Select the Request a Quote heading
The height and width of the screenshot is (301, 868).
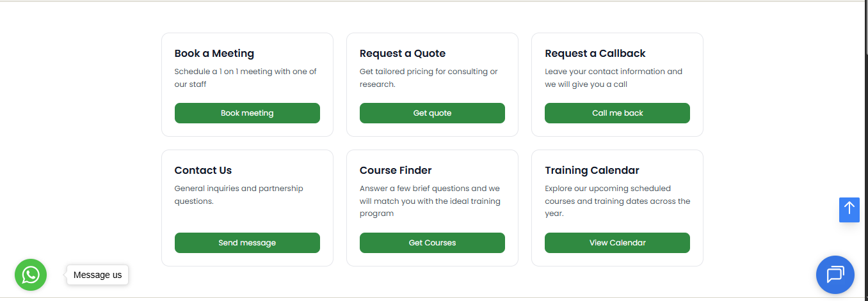403,54
